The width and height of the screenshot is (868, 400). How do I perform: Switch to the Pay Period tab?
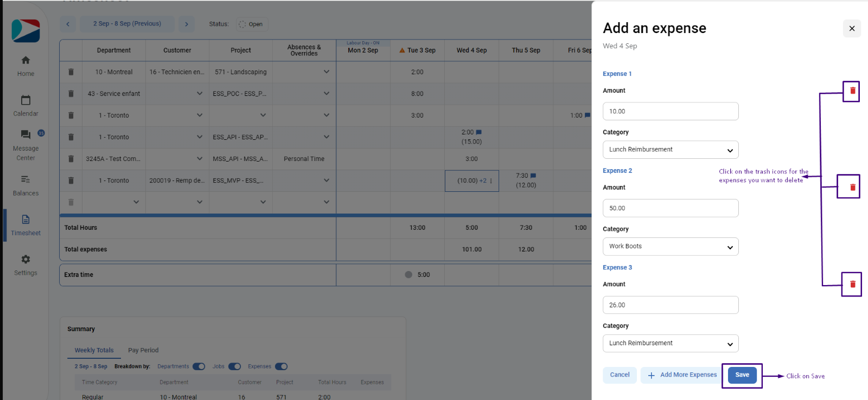(x=143, y=350)
